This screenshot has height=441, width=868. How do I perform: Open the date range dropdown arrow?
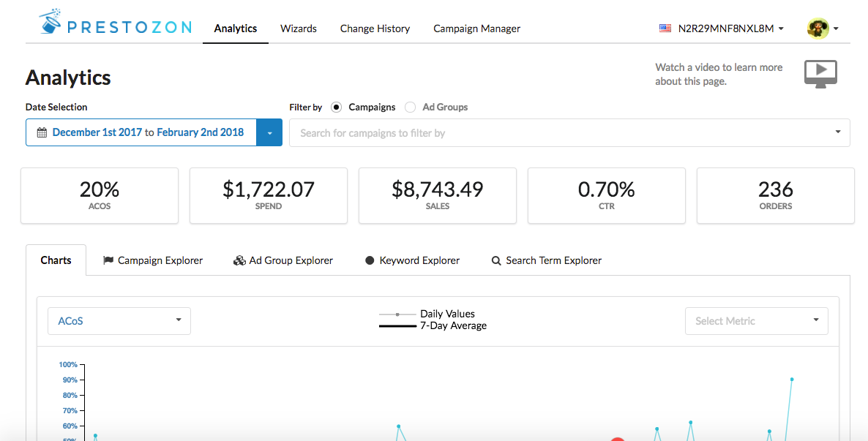(x=271, y=132)
